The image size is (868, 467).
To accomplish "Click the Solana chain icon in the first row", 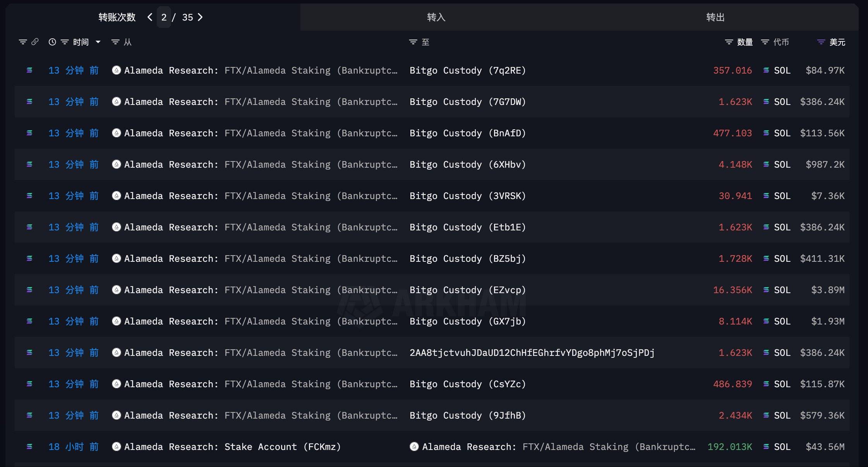I will [29, 70].
